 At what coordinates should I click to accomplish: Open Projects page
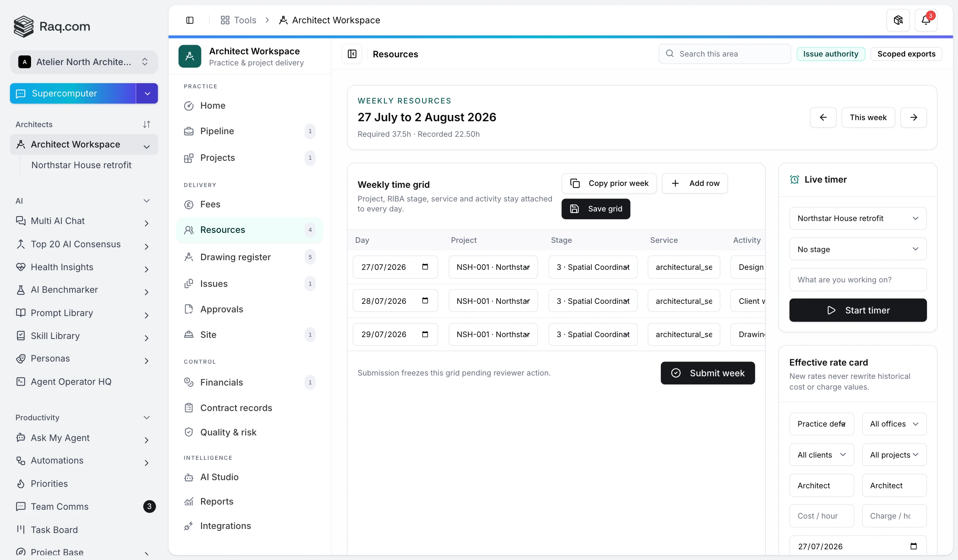tap(250, 158)
